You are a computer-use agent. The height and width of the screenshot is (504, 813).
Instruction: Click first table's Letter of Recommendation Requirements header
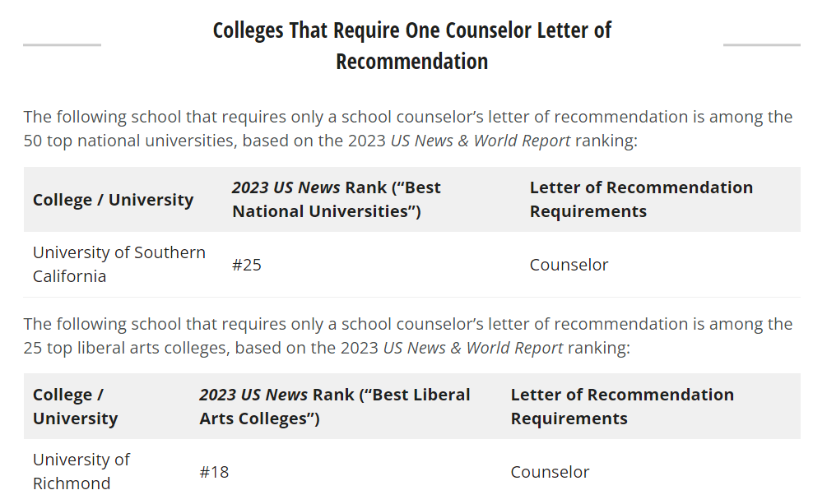click(641, 200)
